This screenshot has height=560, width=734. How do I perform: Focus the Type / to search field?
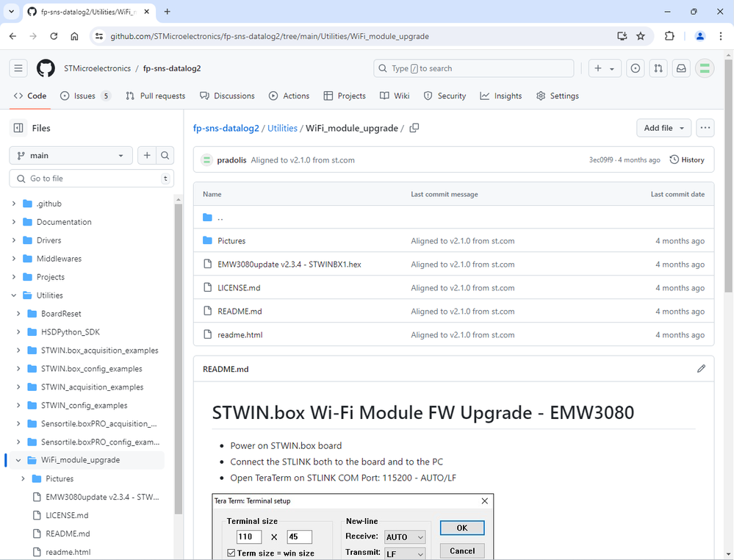click(x=474, y=68)
